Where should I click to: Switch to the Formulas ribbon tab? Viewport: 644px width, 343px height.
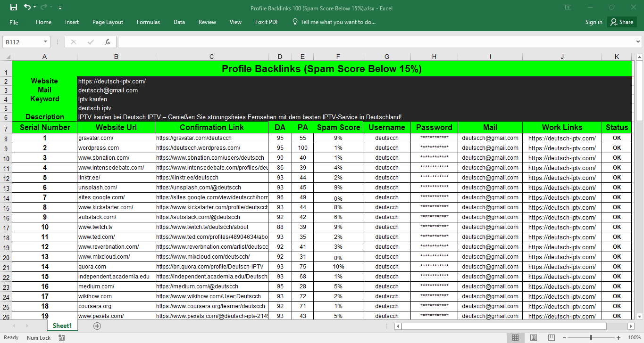[148, 22]
